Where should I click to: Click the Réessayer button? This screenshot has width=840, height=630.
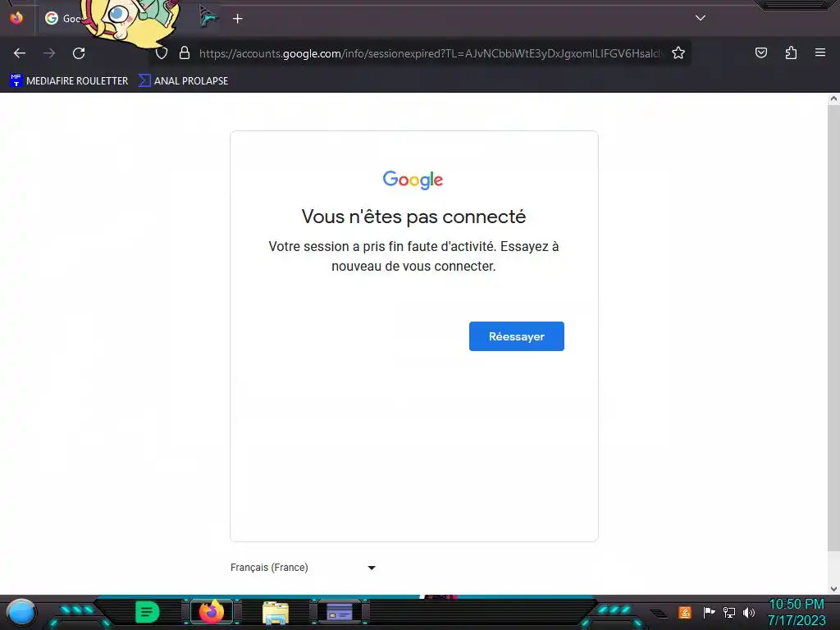click(x=517, y=336)
